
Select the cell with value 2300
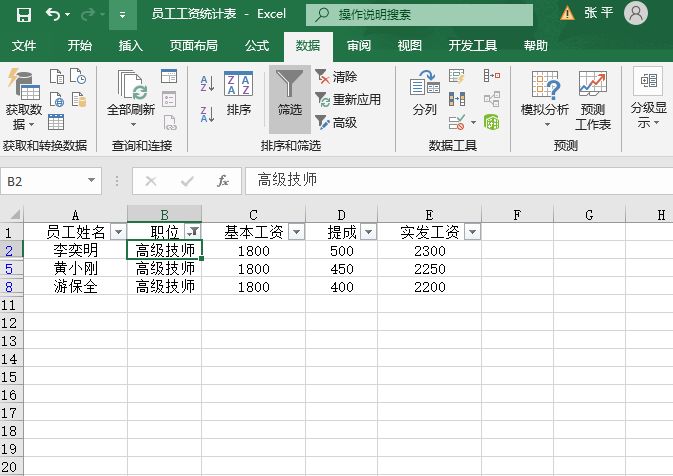pos(430,251)
